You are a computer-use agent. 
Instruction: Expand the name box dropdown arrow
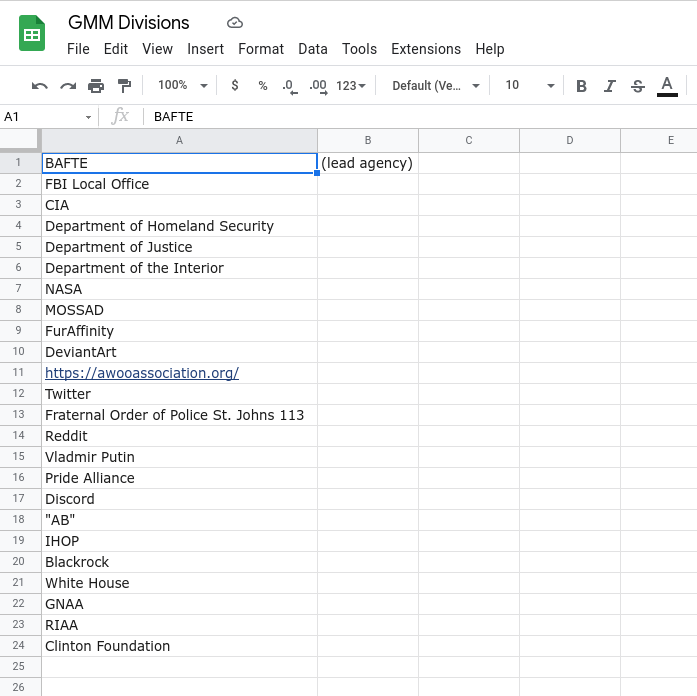point(88,117)
